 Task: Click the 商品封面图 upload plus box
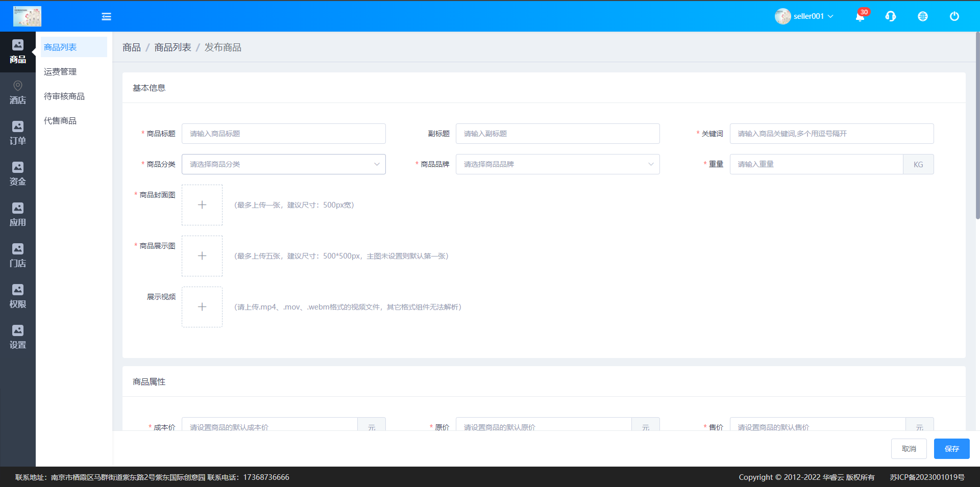coord(202,205)
